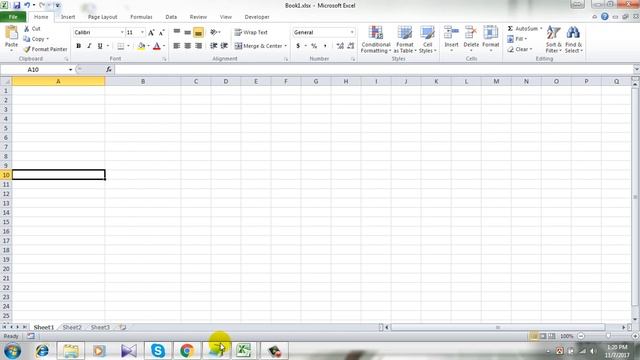Open the Clear options

(x=519, y=49)
